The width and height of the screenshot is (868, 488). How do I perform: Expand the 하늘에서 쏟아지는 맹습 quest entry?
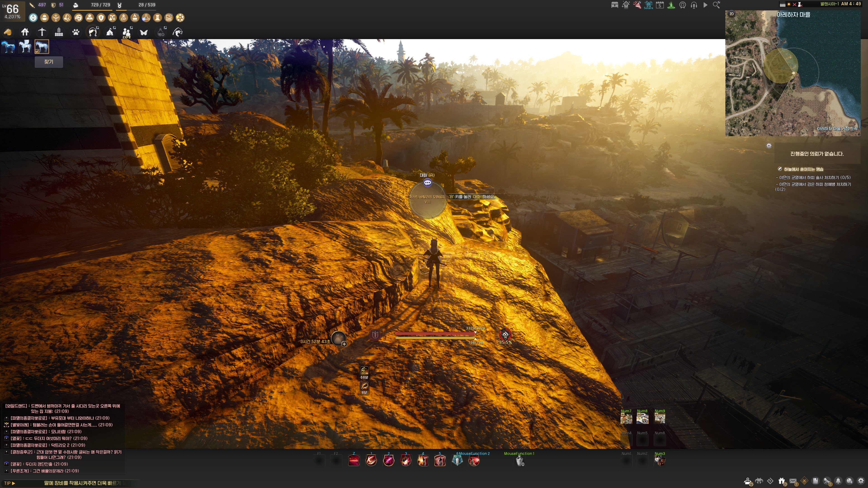[803, 169]
